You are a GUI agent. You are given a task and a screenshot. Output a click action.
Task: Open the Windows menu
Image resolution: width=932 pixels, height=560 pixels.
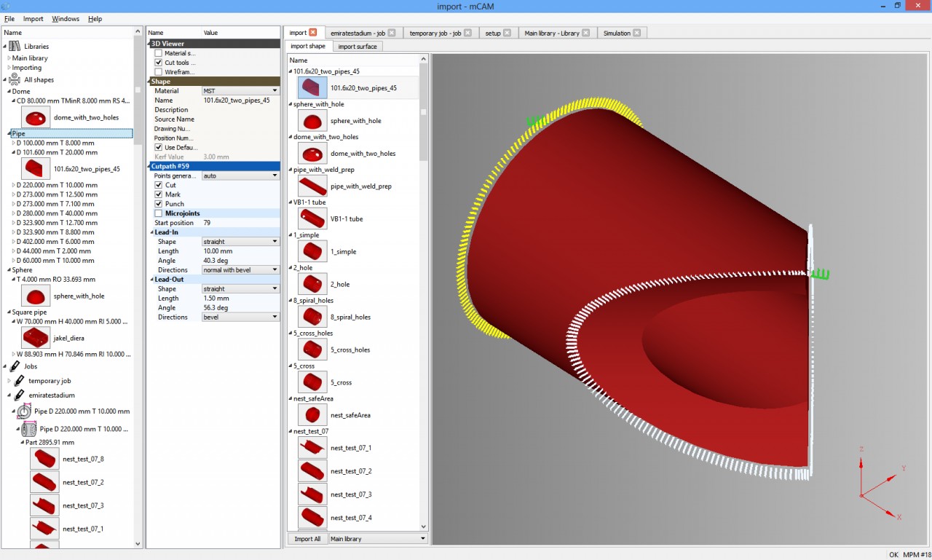(66, 19)
